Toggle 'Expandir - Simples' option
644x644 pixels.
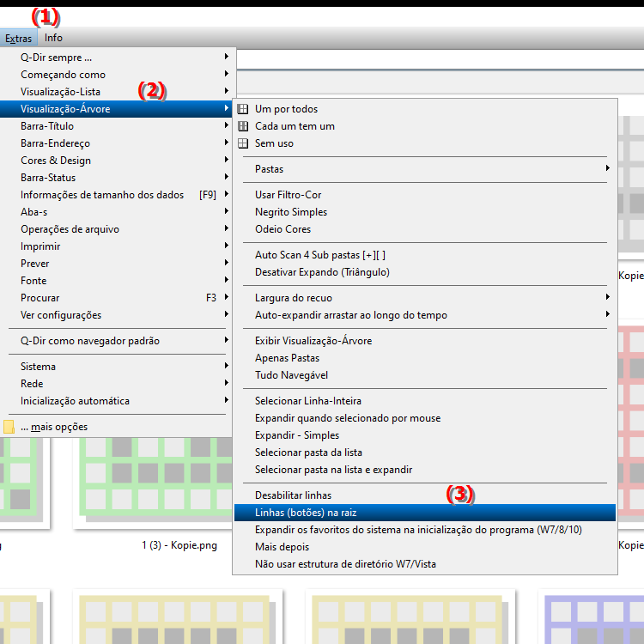pyautogui.click(x=425, y=435)
